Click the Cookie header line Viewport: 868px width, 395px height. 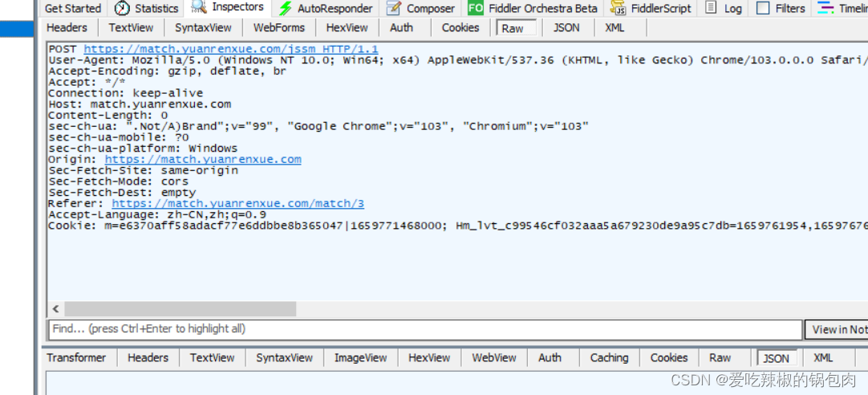pos(458,226)
